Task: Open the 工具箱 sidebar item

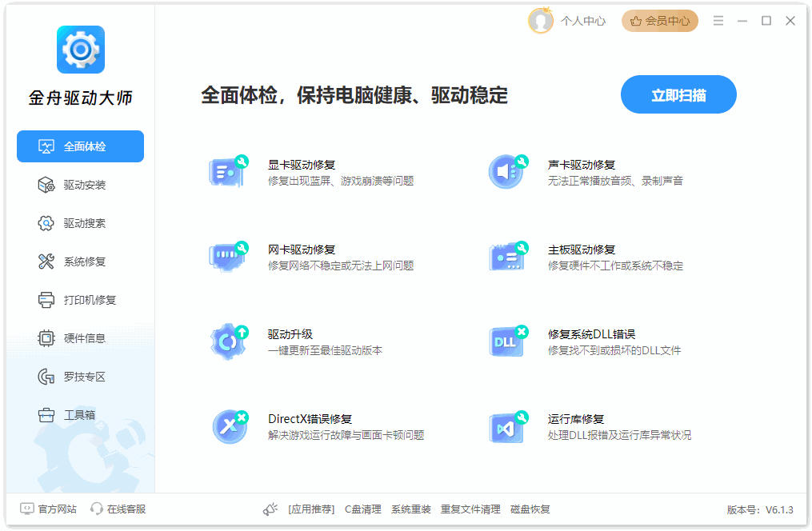Action: point(80,414)
